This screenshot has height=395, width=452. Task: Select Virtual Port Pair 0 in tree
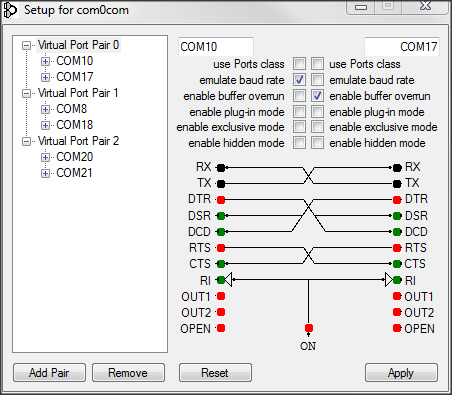[x=78, y=45]
